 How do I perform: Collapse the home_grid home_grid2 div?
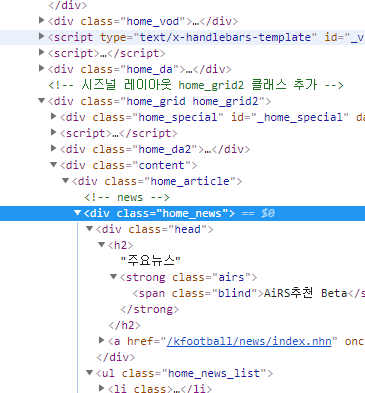pyautogui.click(x=41, y=100)
